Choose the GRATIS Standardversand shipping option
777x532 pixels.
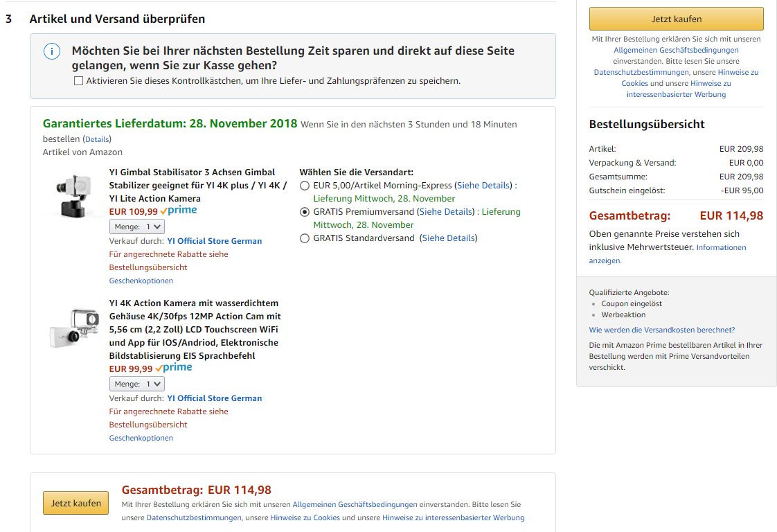coord(305,238)
